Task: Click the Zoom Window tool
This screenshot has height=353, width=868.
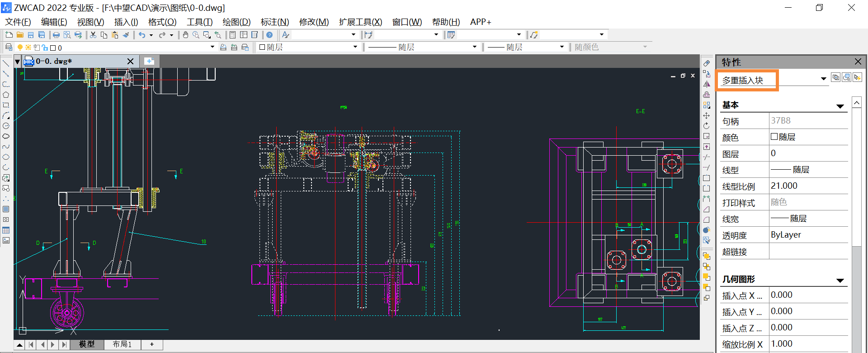Action: click(x=207, y=35)
